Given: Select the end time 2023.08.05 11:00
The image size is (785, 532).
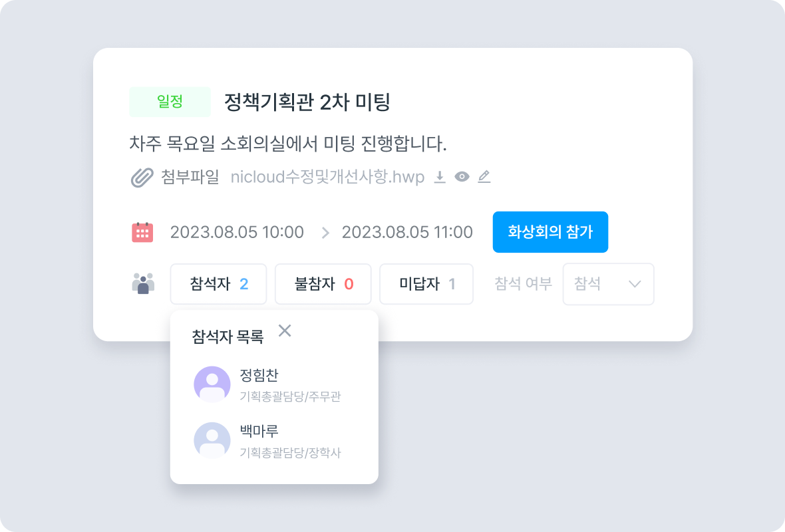Looking at the screenshot, I should coord(407,232).
